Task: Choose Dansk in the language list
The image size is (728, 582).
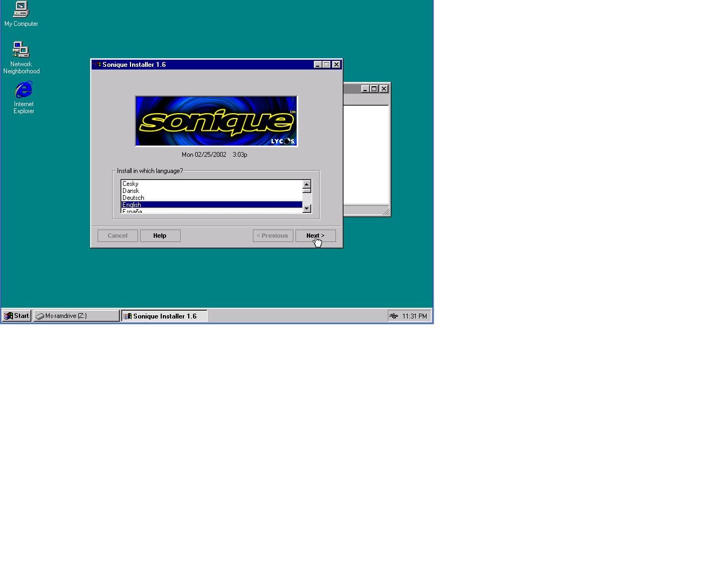Action: pos(211,191)
